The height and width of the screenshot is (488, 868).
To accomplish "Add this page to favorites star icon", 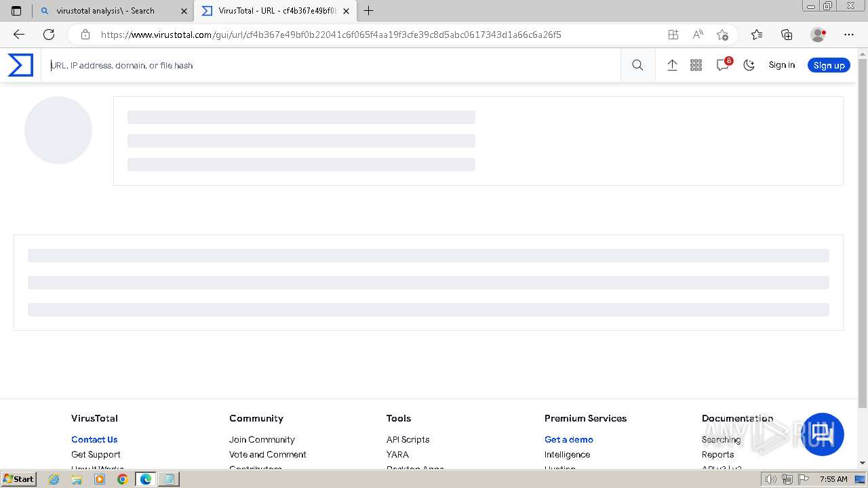I will (723, 35).
